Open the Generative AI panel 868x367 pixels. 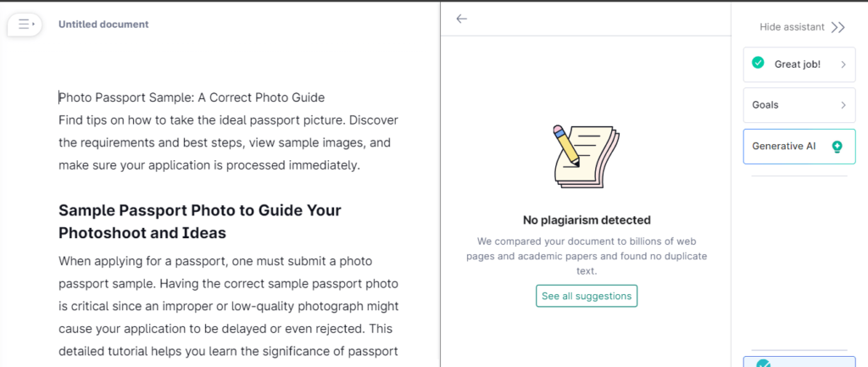pyautogui.click(x=784, y=146)
